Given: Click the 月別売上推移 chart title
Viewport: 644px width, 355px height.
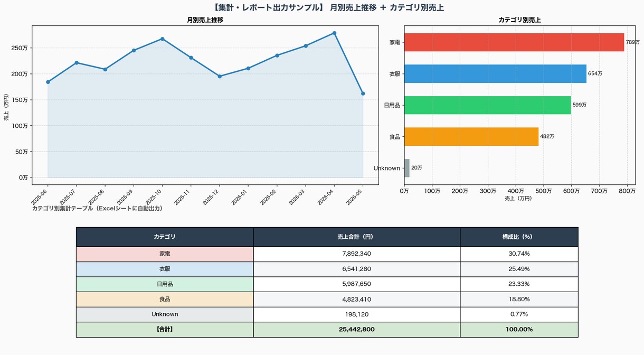Looking at the screenshot, I should pos(205,20).
